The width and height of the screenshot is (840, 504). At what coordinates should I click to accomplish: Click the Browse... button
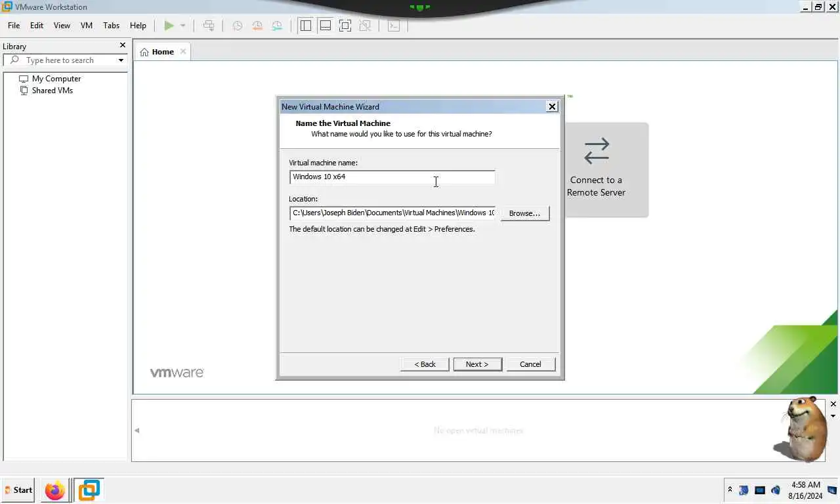coord(524,213)
